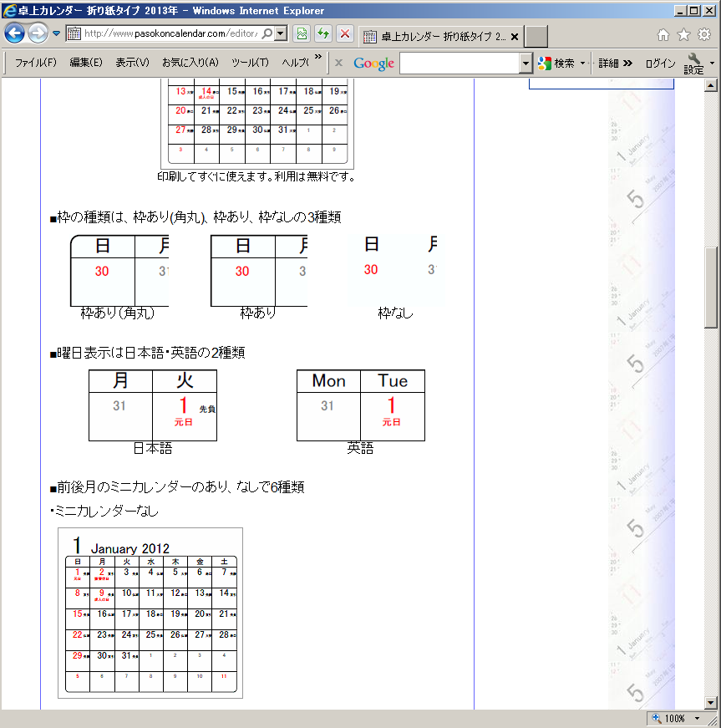Open the zoom level dropdown arrow
Viewport: 721px width, 728px height.
tap(697, 719)
